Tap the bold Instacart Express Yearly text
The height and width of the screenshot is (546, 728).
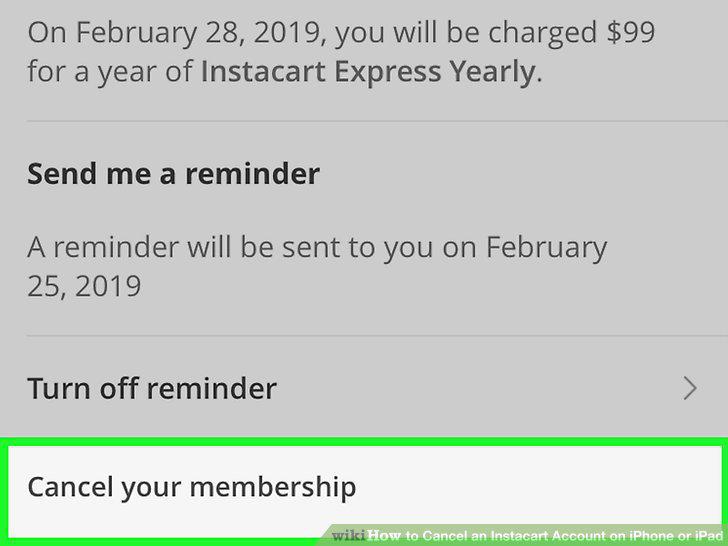(x=368, y=72)
